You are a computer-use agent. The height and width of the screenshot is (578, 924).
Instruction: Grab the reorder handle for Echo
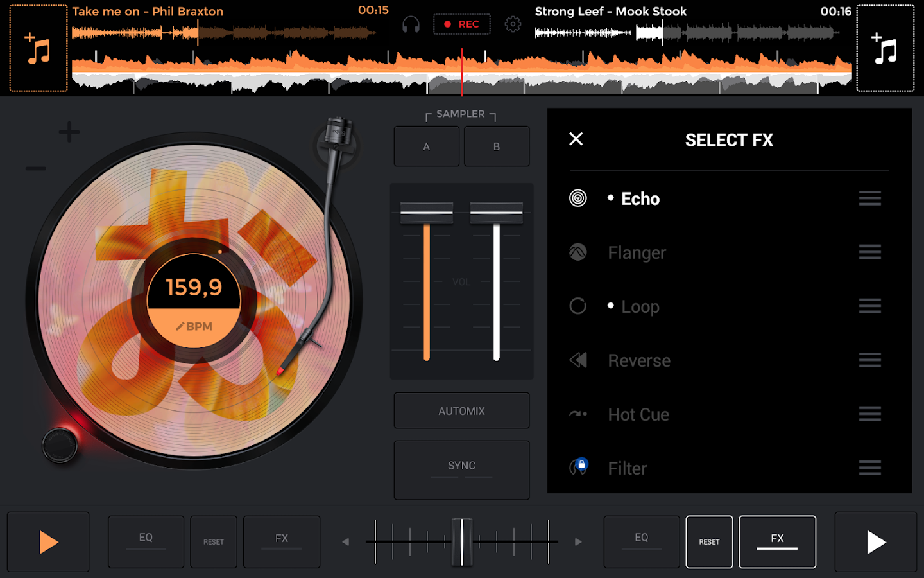870,198
